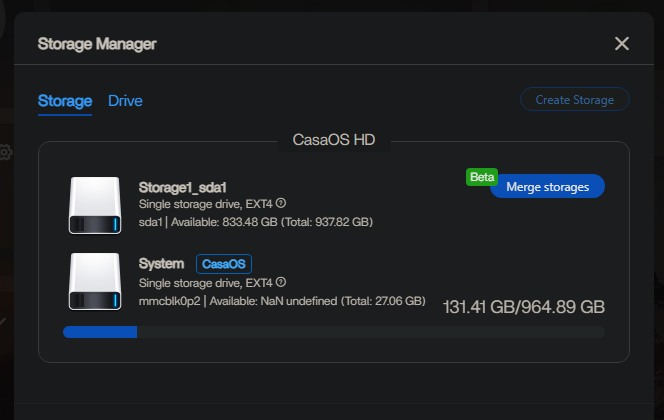Click Merge storages button
This screenshot has width=664, height=420.
click(548, 187)
